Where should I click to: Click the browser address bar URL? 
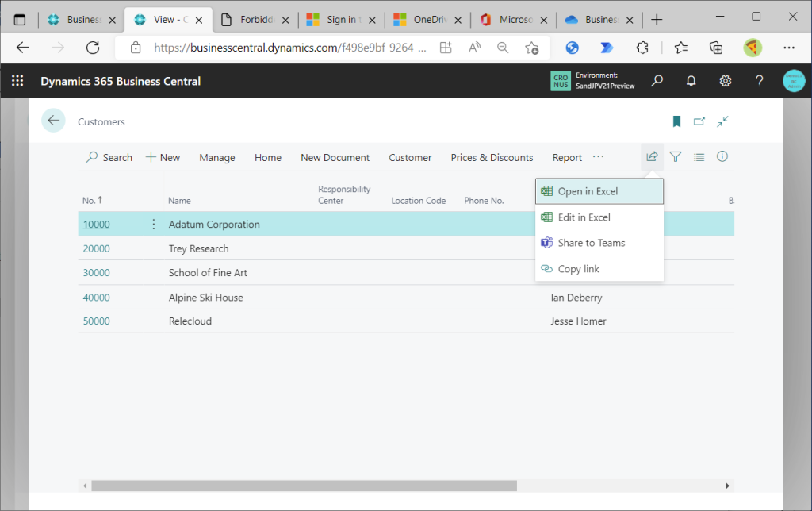click(x=290, y=48)
